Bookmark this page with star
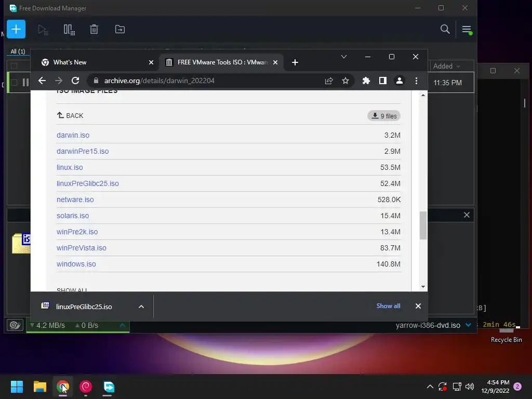The image size is (532, 399). [345, 81]
